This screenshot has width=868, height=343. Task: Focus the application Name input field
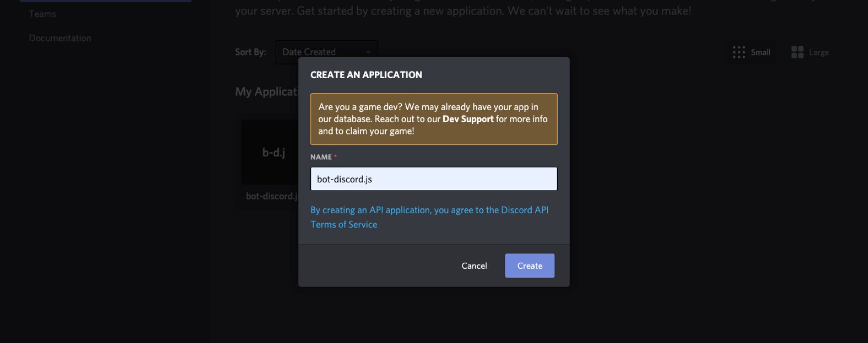(x=433, y=179)
